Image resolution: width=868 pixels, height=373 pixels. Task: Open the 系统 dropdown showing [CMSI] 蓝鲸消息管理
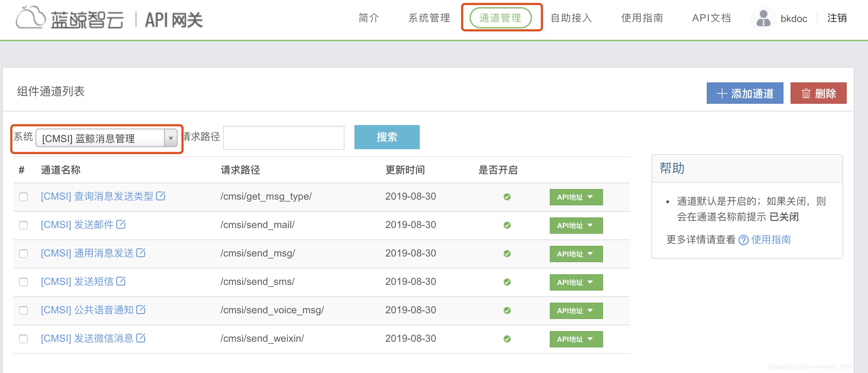coord(106,138)
